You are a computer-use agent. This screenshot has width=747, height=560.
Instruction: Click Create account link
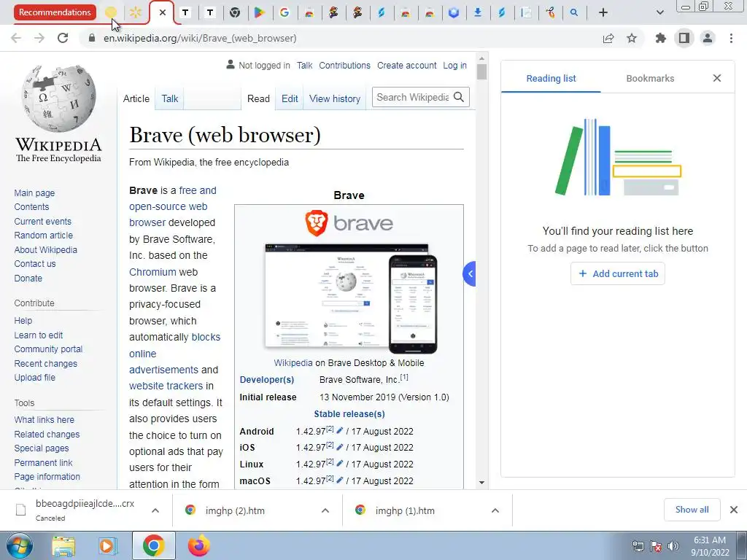click(407, 65)
